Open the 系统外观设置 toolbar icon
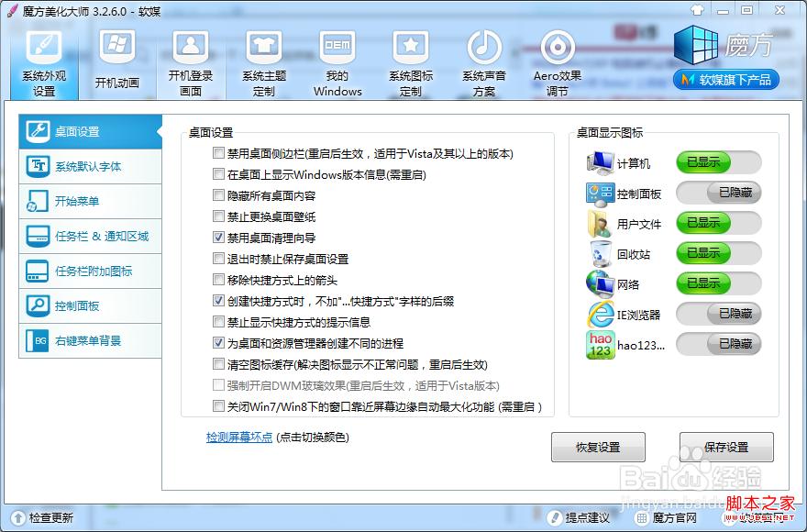807x532 pixels. click(44, 48)
